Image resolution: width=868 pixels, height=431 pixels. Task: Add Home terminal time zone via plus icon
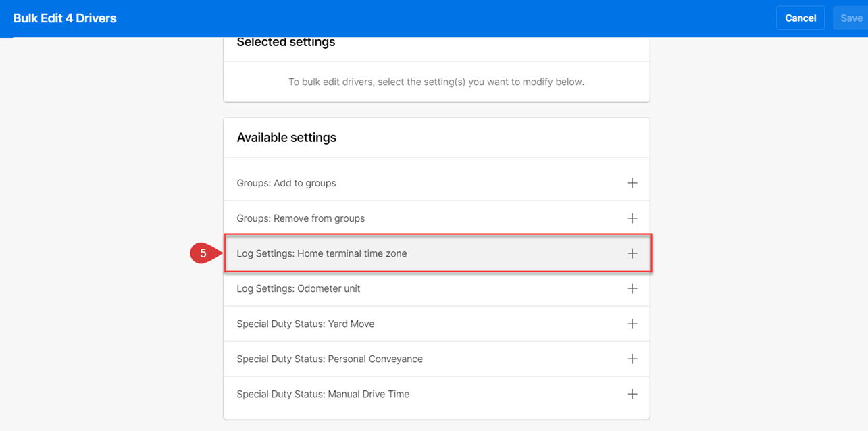(632, 253)
